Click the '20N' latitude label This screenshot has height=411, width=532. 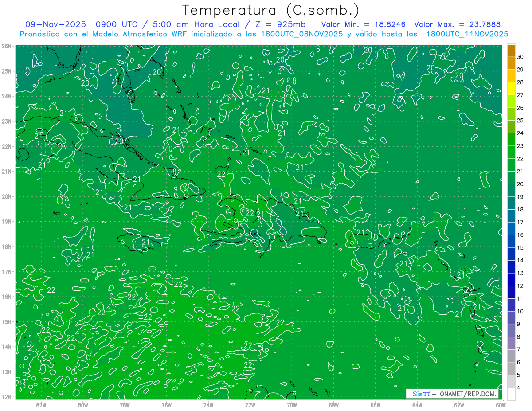pos(6,196)
